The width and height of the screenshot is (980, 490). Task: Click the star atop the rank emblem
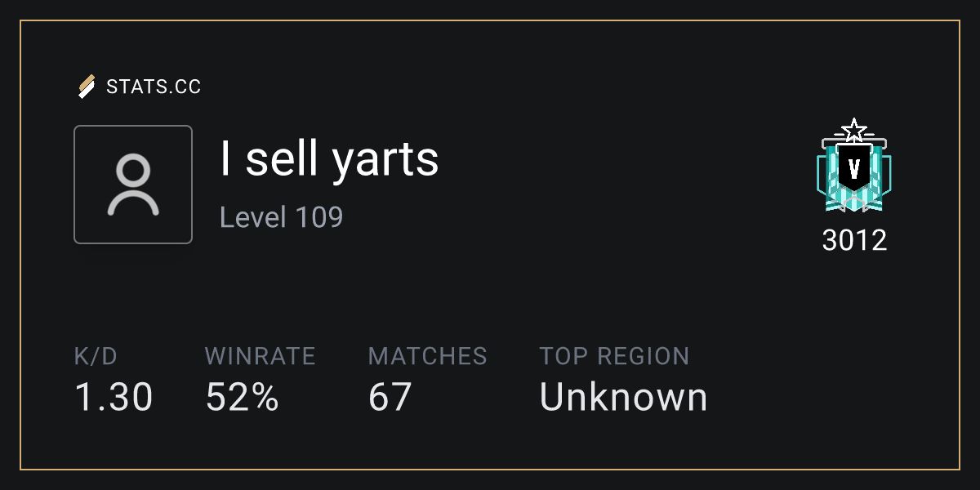click(x=853, y=129)
